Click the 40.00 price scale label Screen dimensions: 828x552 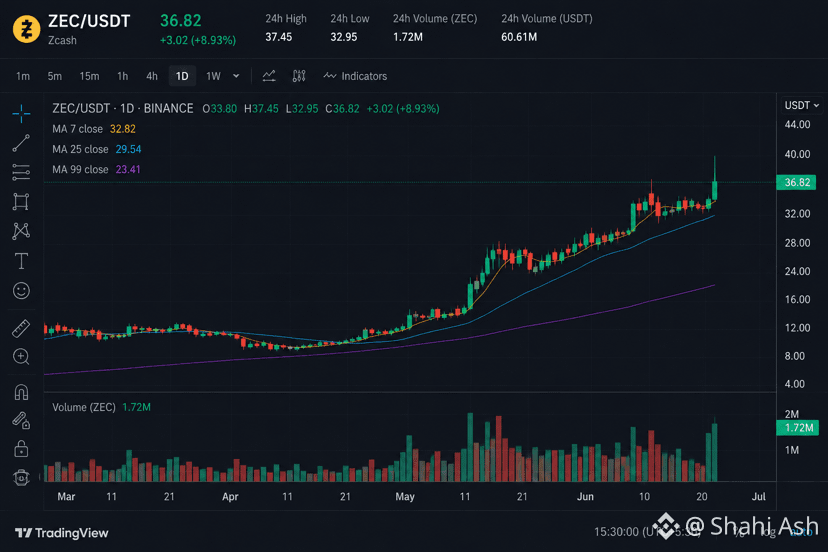pos(797,154)
